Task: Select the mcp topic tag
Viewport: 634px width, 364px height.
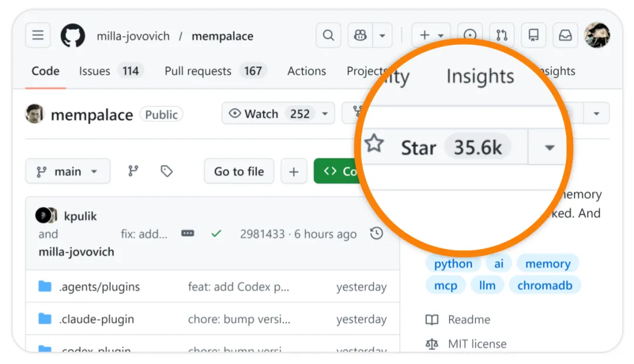Action: point(446,285)
